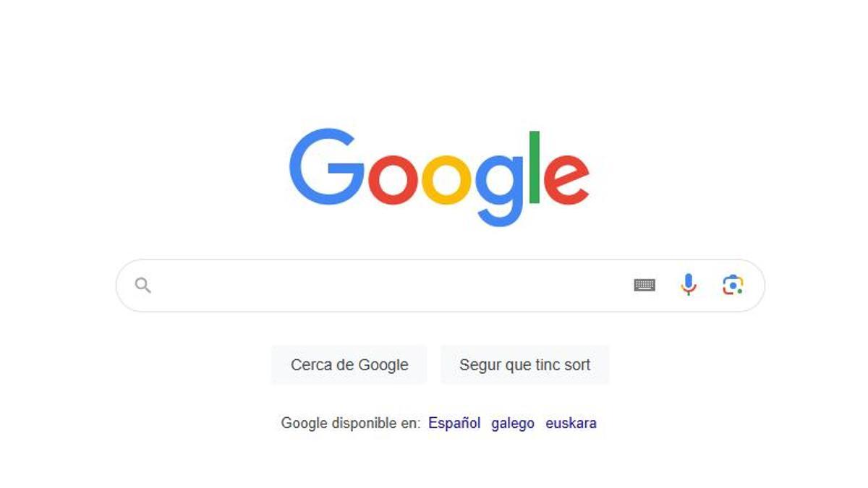
Task: Click the magnifying glass search icon
Action: (x=142, y=286)
